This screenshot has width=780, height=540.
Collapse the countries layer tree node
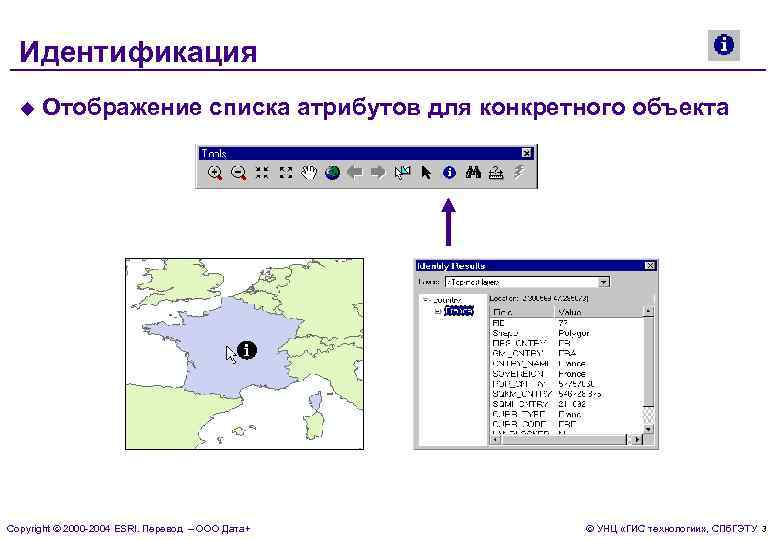pyautogui.click(x=426, y=300)
